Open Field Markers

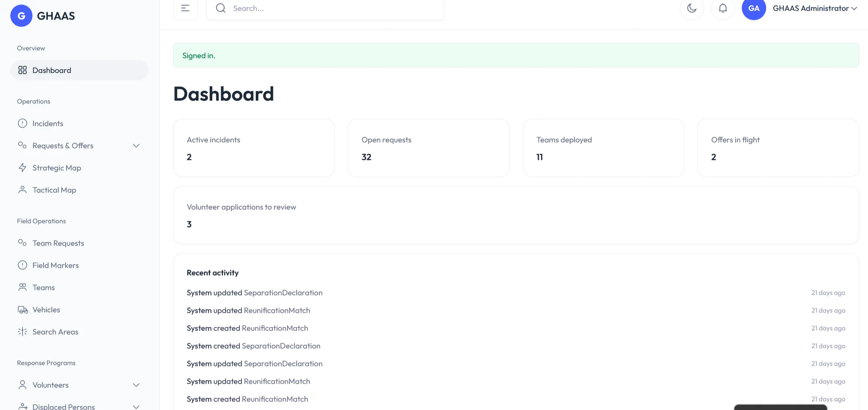click(79, 265)
